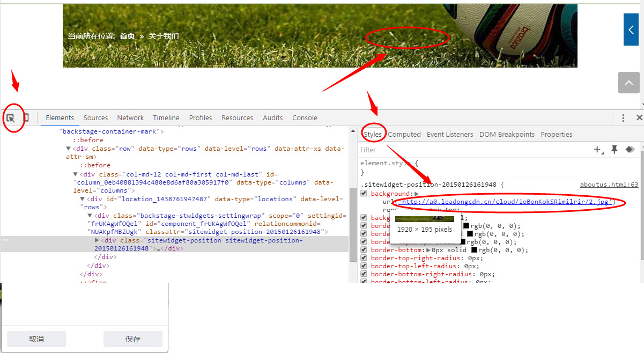Collapse the div class="row" node

pyautogui.click(x=68, y=149)
